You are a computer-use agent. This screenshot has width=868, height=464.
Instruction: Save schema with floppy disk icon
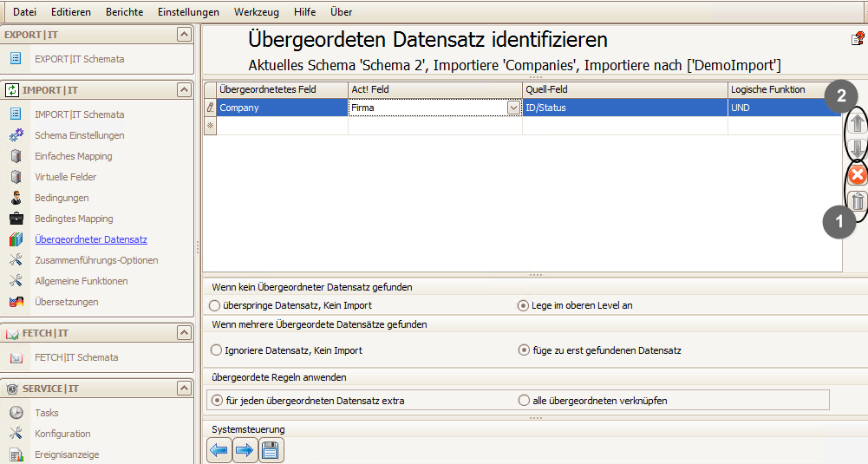pos(271,450)
